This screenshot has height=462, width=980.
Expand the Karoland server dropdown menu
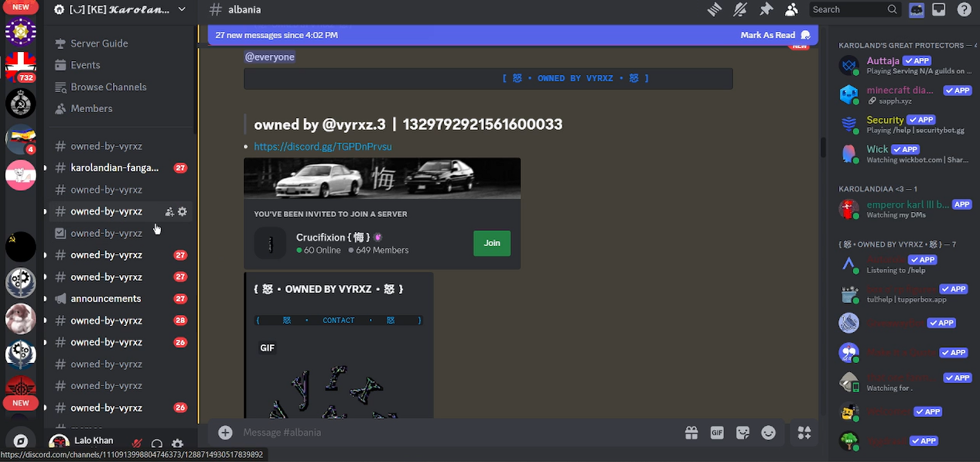click(x=182, y=10)
